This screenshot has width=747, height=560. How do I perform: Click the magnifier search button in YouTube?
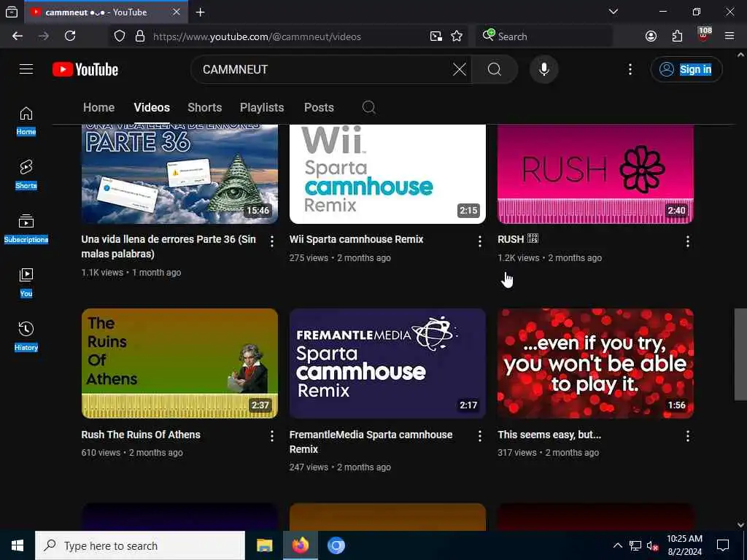point(495,69)
